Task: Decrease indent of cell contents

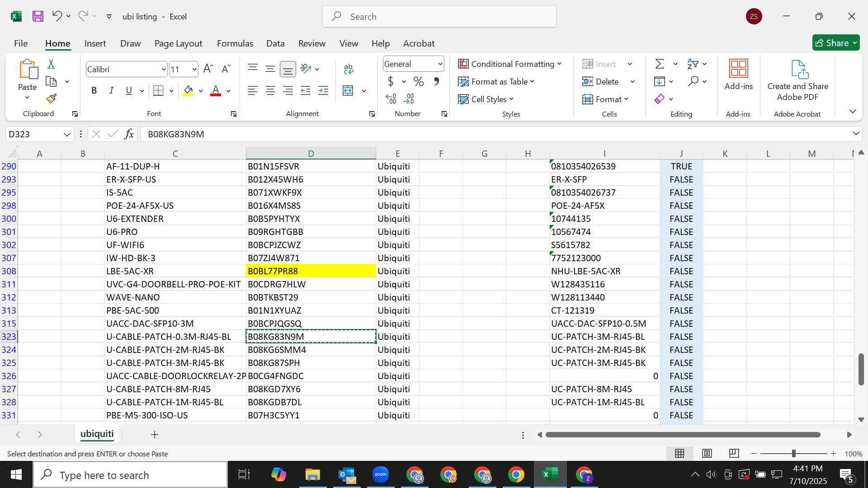Action: 306,90
